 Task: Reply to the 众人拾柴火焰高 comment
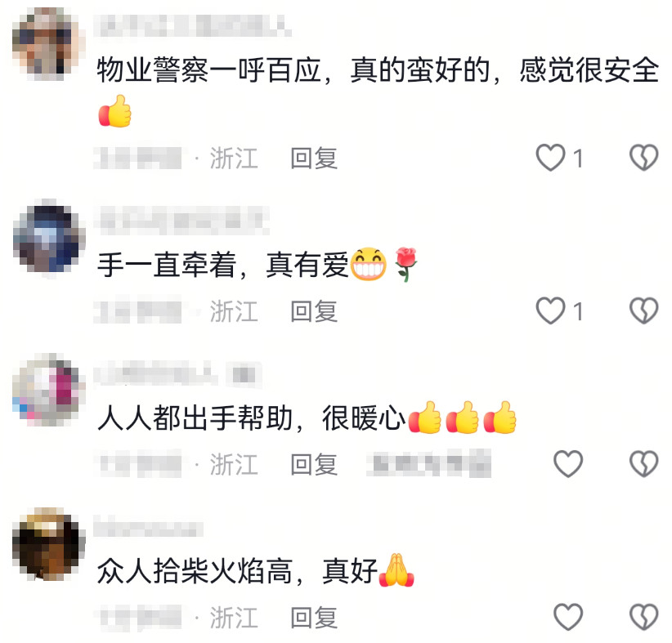tap(314, 618)
